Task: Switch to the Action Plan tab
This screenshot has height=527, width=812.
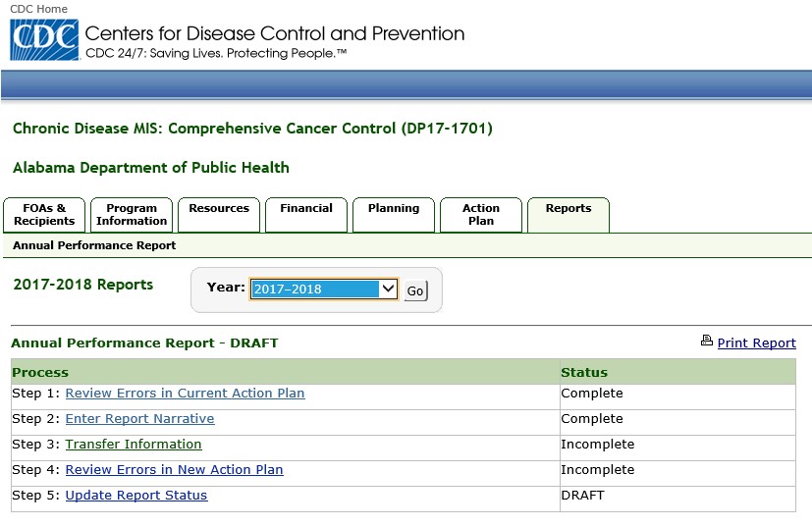Action: click(481, 215)
